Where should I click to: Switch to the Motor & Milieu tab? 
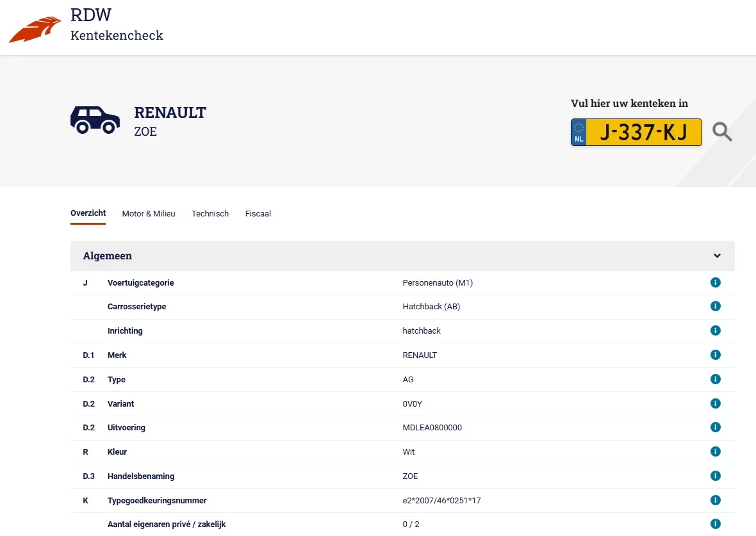[149, 213]
